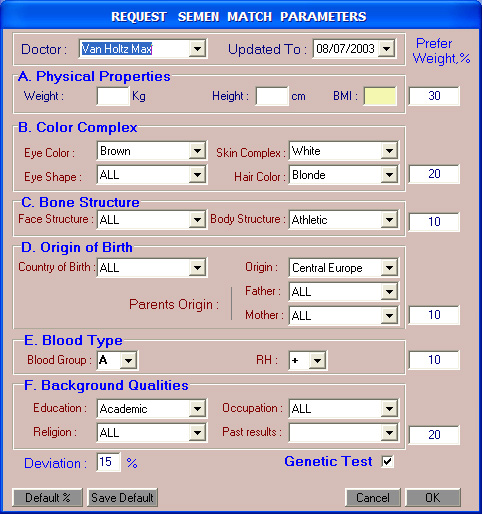Expand the Skin Complex dropdown
This screenshot has width=482, height=514.
[389, 151]
